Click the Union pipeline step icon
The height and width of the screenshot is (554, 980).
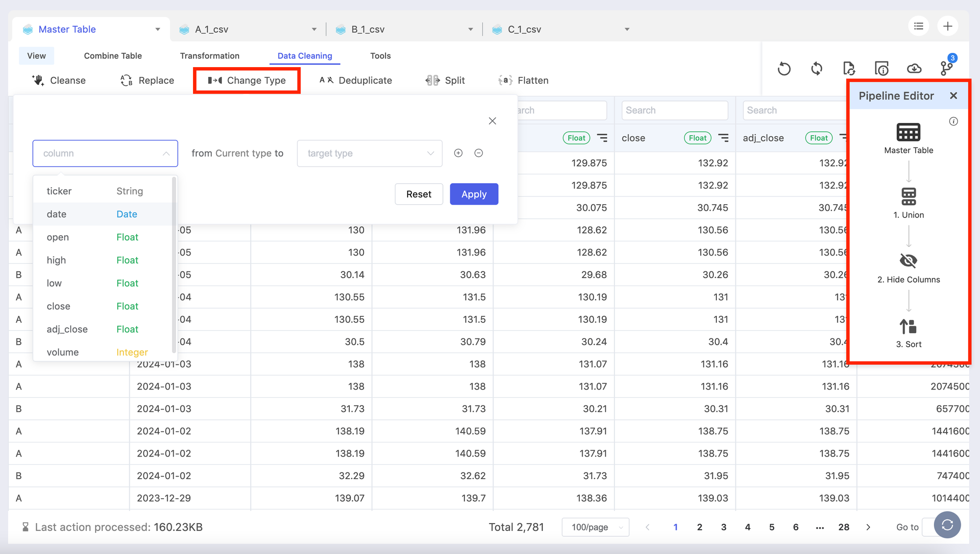[x=908, y=197]
